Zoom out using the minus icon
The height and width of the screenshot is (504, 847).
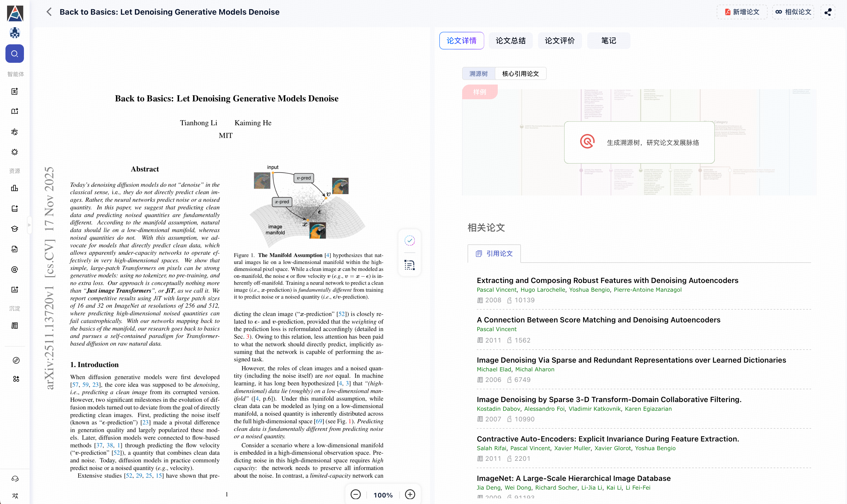pyautogui.click(x=356, y=494)
